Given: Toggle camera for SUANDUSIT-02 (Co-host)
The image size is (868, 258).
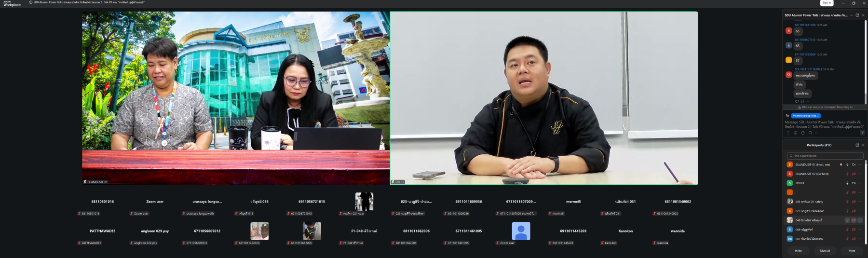Looking at the screenshot, I should point(854,174).
